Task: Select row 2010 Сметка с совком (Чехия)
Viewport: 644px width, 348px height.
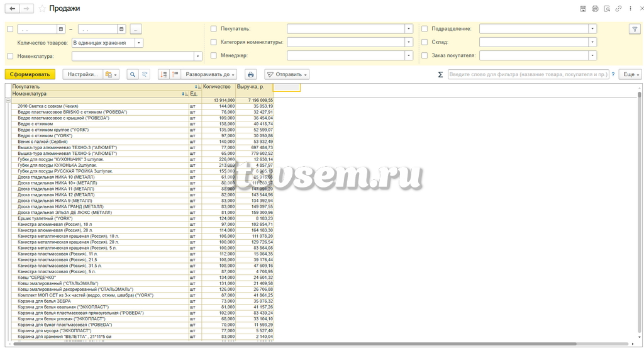Action: pyautogui.click(x=143, y=106)
